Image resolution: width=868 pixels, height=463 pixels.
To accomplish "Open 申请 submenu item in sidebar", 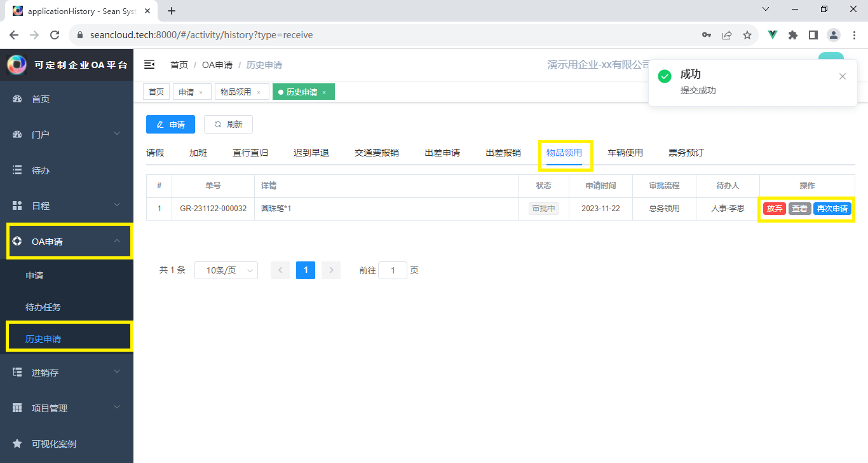I will coord(67,275).
